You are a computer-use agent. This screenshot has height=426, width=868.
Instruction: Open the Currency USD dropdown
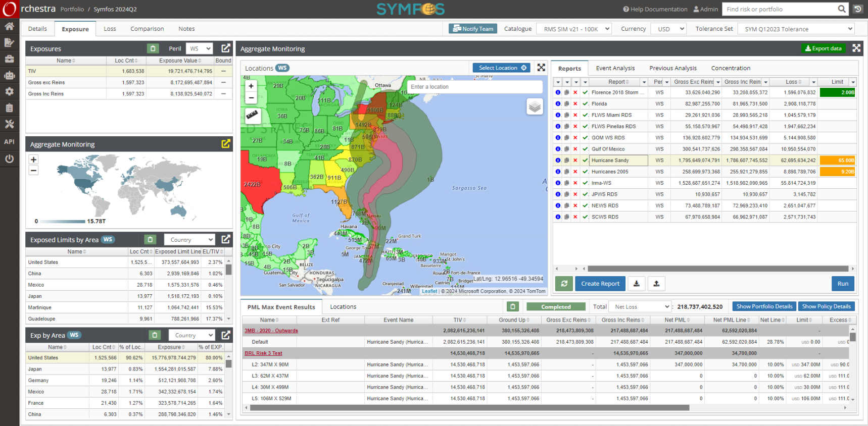click(668, 29)
